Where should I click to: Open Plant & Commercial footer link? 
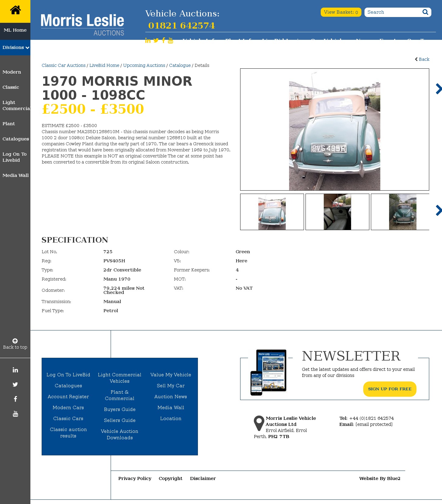pos(120,395)
